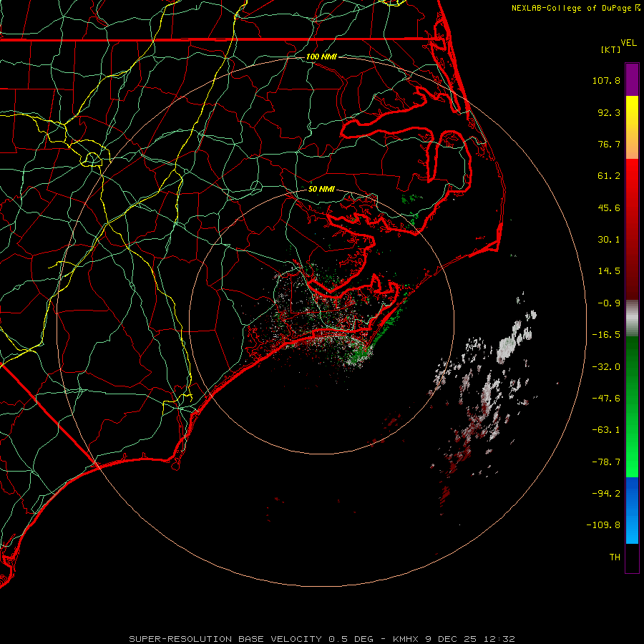644x644 pixels.
Task: Click the gray near-zero segment of color bar
Action: pos(632,318)
